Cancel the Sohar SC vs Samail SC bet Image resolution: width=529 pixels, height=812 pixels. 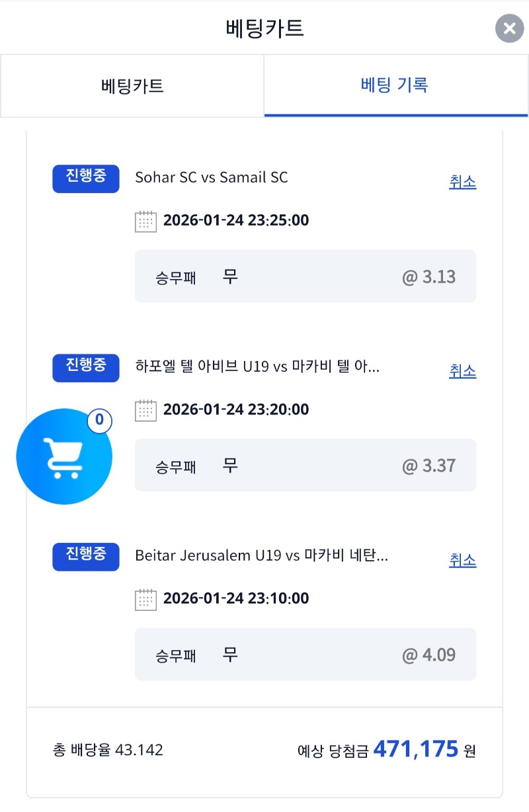tap(462, 183)
